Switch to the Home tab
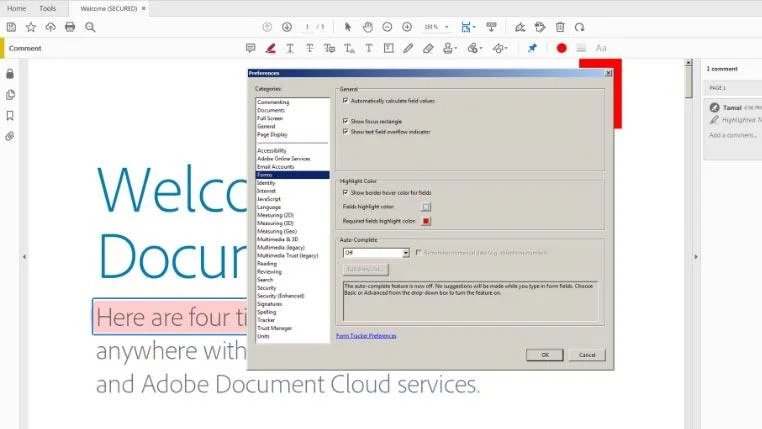Screen dimensions: 762x429 [x=17, y=8]
